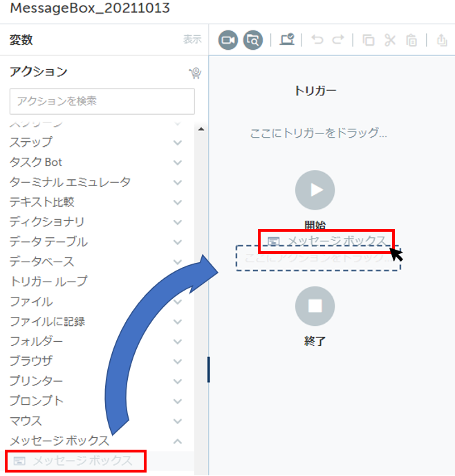Expand the プリンター category
Viewport: 455px width, 476px height.
(x=178, y=381)
